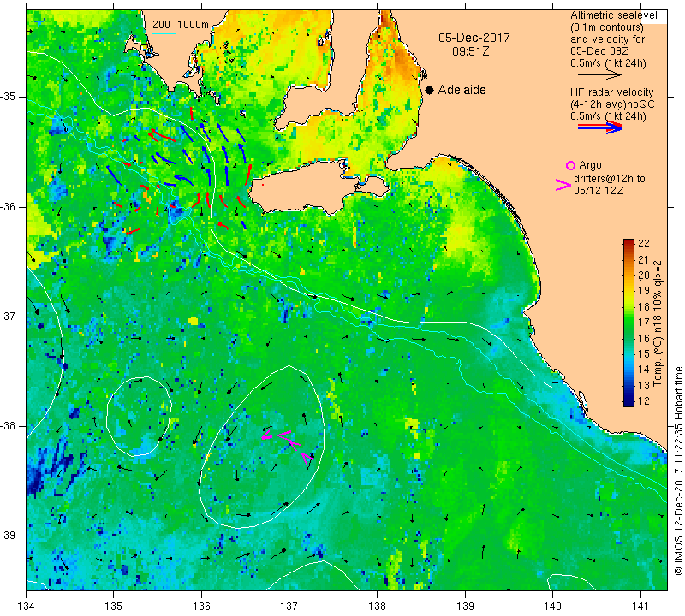Click the latitude label -35

(9, 97)
